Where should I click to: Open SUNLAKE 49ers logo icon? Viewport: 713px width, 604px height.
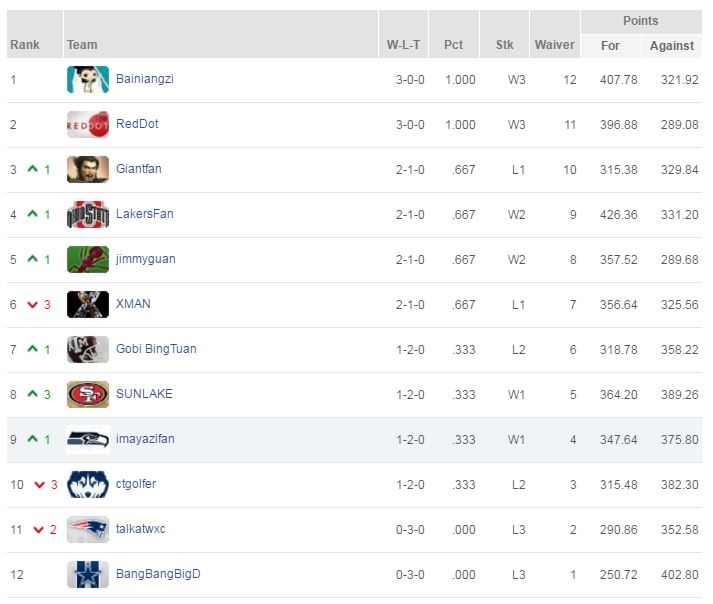click(x=87, y=395)
